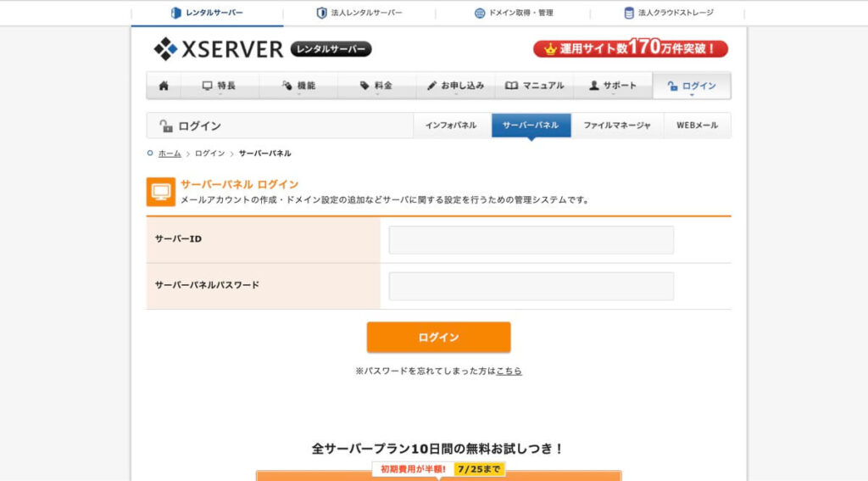Select the 法人レンタルサーバー top tab

coord(359,13)
